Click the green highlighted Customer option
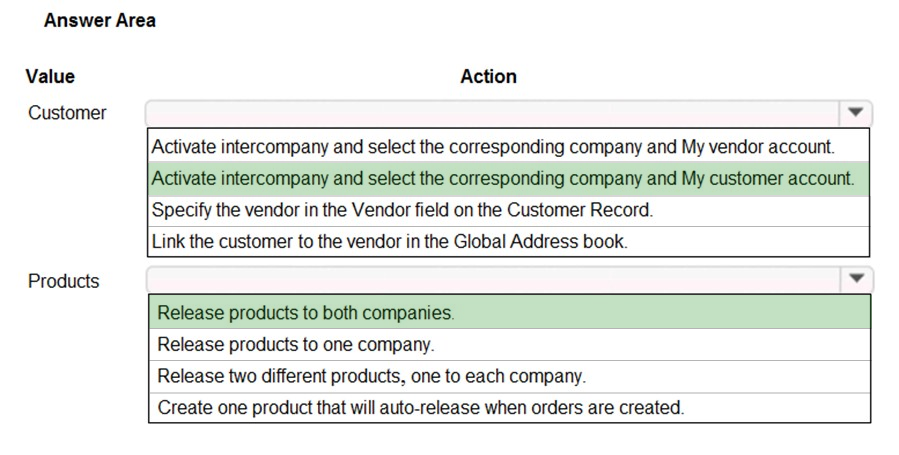899x455 pixels. click(509, 179)
